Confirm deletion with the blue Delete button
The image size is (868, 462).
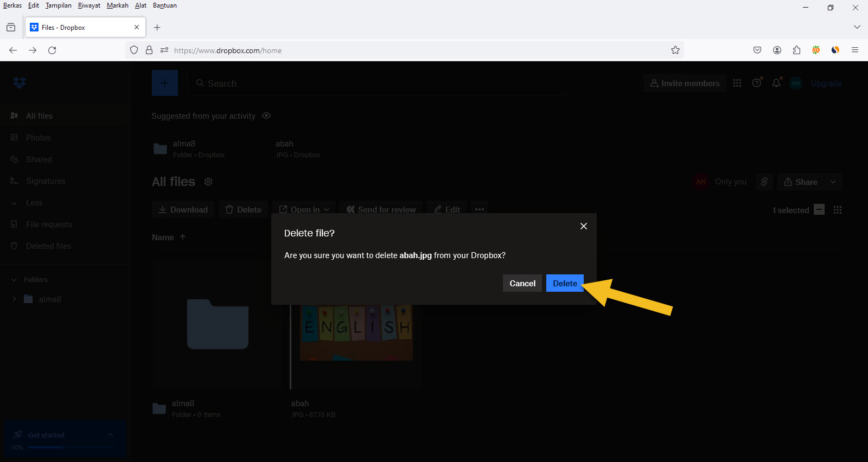565,284
